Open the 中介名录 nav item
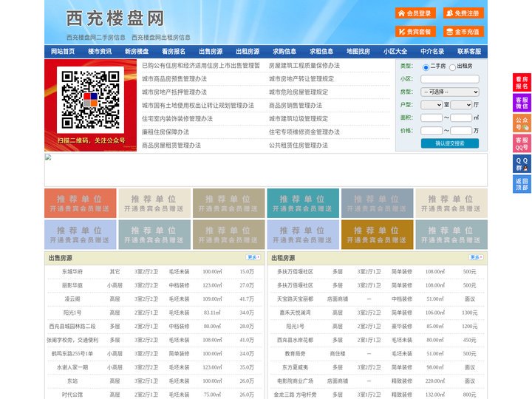 click(x=432, y=52)
